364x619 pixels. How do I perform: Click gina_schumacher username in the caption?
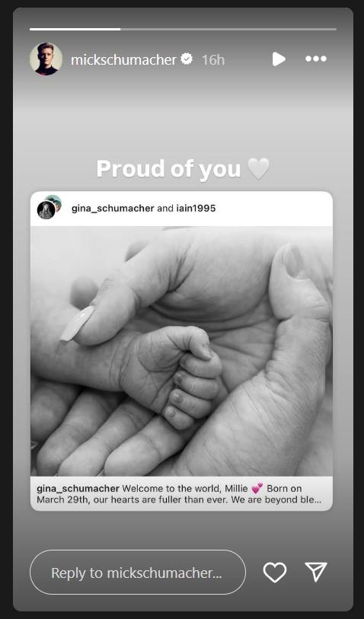tap(78, 488)
